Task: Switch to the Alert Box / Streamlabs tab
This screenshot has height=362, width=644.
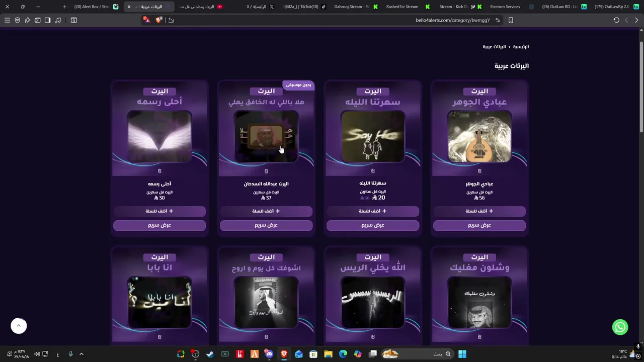Action: (96, 7)
